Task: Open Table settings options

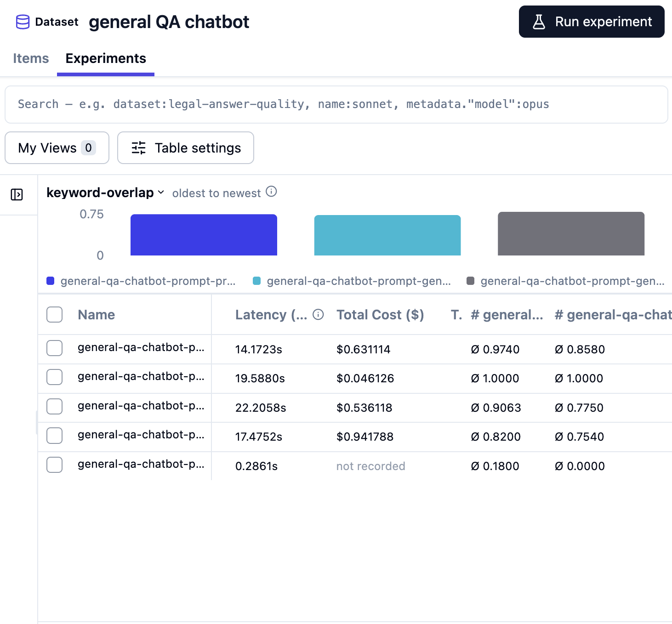Action: click(186, 148)
